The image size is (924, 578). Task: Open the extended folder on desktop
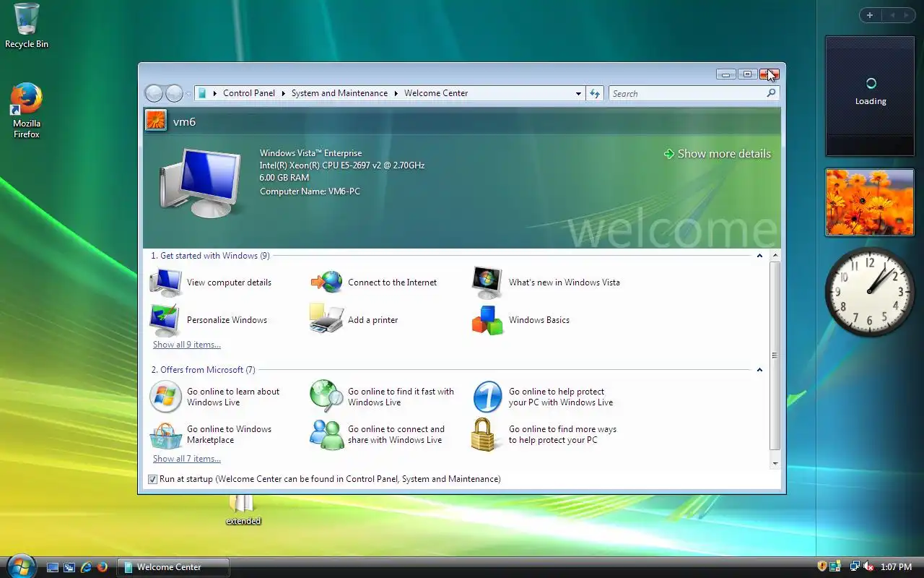243,510
